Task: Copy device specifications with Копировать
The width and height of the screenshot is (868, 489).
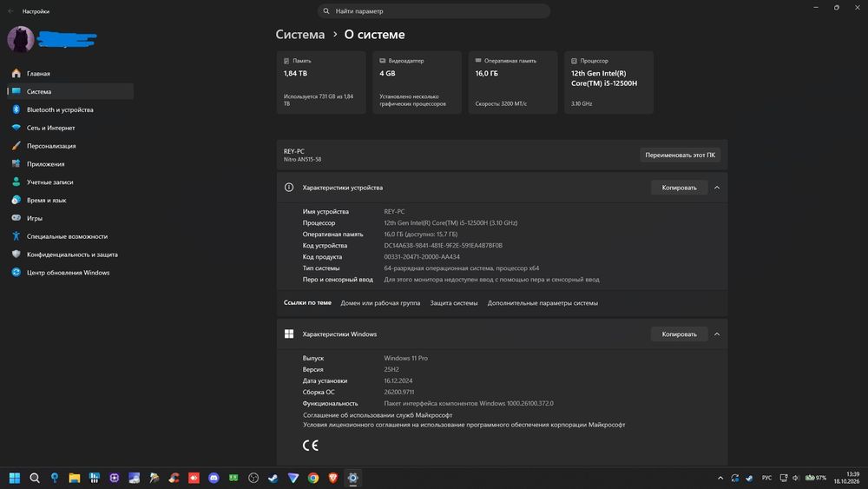Action: pos(680,188)
